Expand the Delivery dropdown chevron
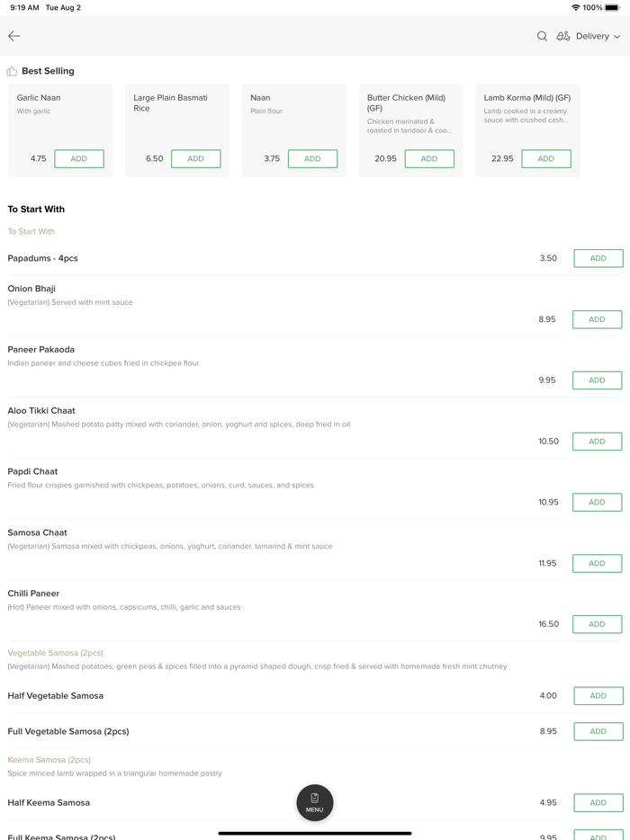 click(x=617, y=37)
